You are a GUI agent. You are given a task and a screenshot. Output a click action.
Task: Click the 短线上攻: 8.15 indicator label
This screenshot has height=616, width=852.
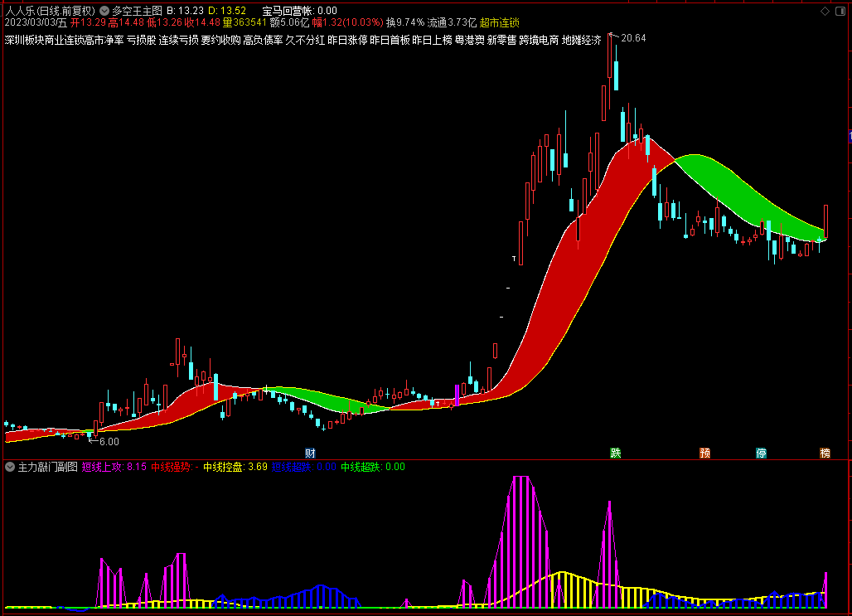point(114,467)
